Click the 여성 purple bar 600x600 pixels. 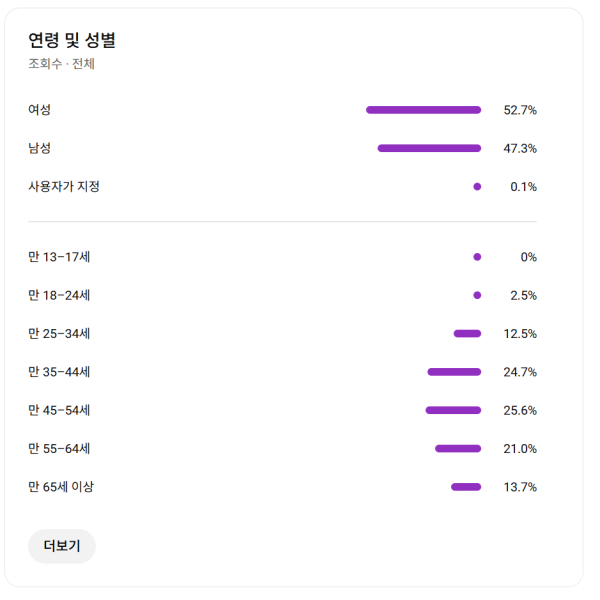coord(423,110)
